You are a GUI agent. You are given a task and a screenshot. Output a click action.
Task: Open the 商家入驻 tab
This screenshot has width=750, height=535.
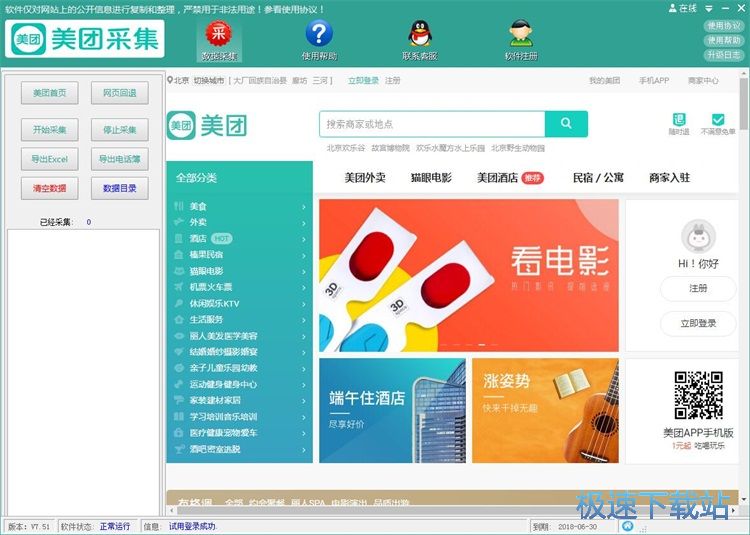pyautogui.click(x=669, y=178)
